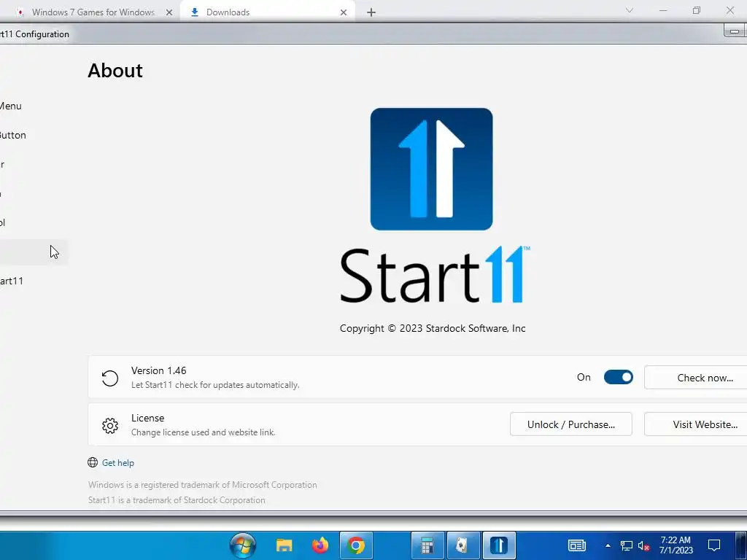The image size is (747, 560).
Task: Select the Button item in sidebar
Action: click(13, 135)
